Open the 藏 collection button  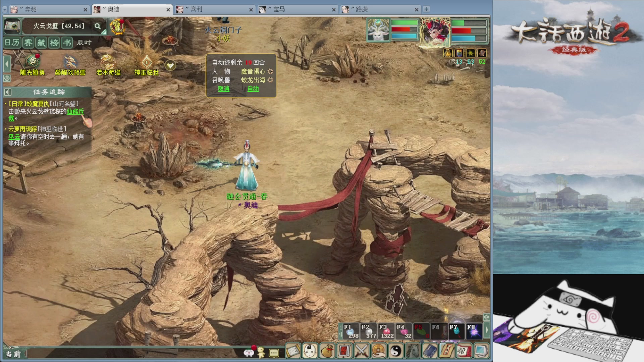[x=41, y=43]
